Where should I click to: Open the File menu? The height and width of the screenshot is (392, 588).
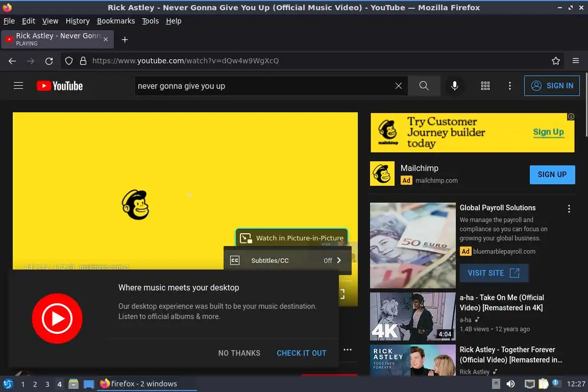point(9,21)
